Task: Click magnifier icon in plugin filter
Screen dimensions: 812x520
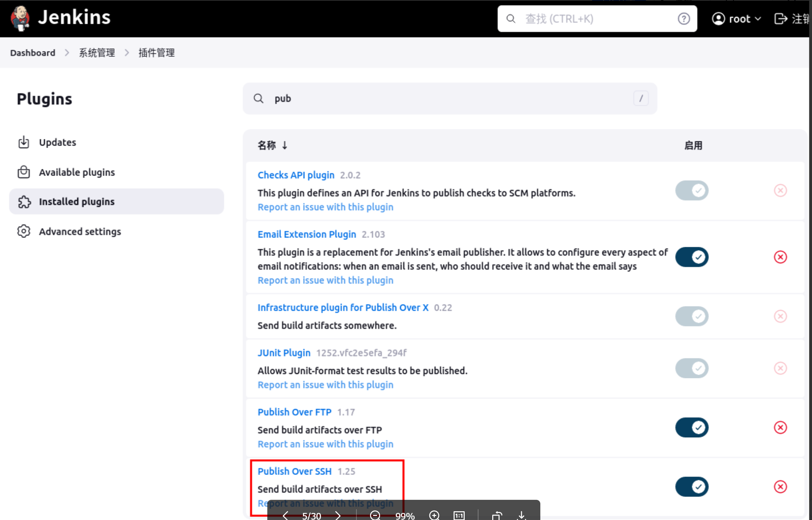Action: click(x=259, y=99)
